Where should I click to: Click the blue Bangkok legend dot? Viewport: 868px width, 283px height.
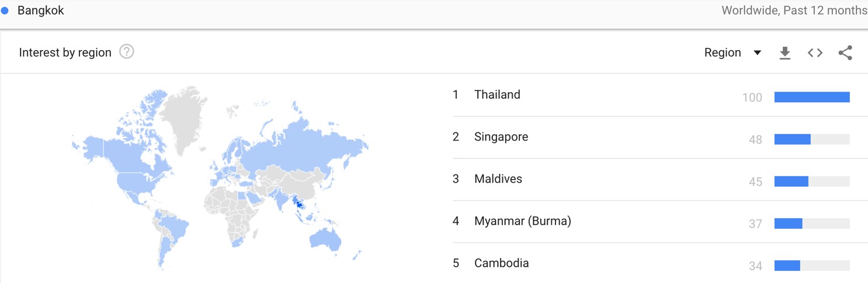tap(5, 11)
